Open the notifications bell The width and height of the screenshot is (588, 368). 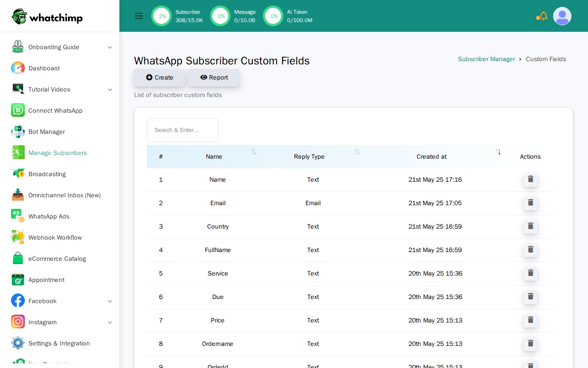pyautogui.click(x=543, y=16)
